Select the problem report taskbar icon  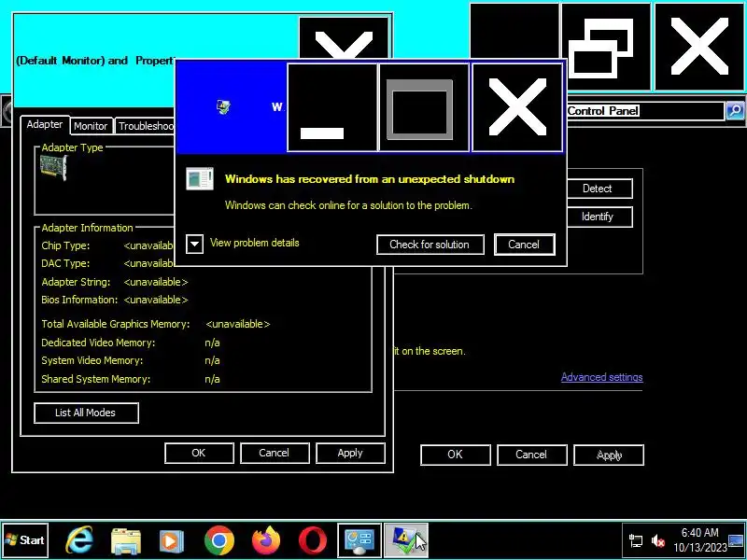pos(406,540)
